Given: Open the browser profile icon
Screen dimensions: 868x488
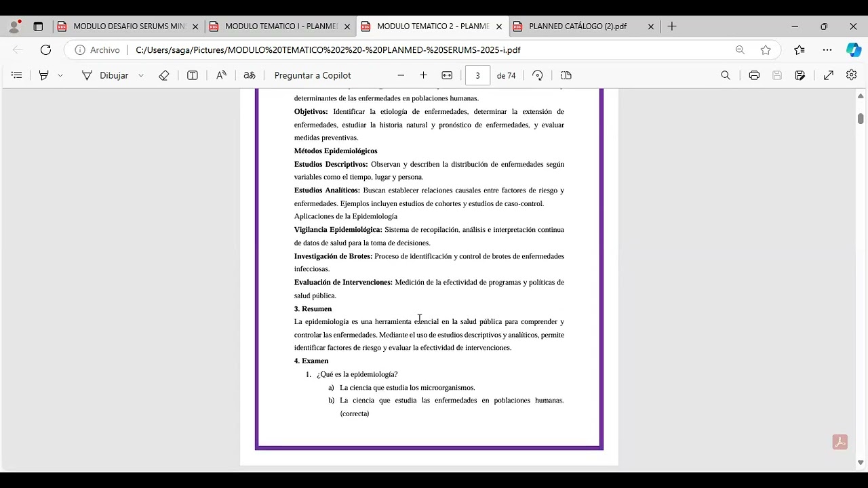Looking at the screenshot, I should (x=14, y=26).
